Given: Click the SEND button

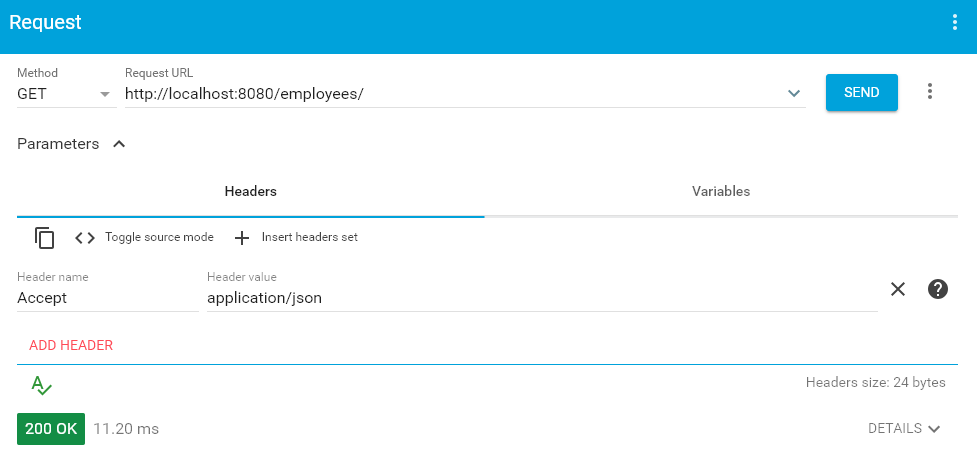Looking at the screenshot, I should click(862, 92).
